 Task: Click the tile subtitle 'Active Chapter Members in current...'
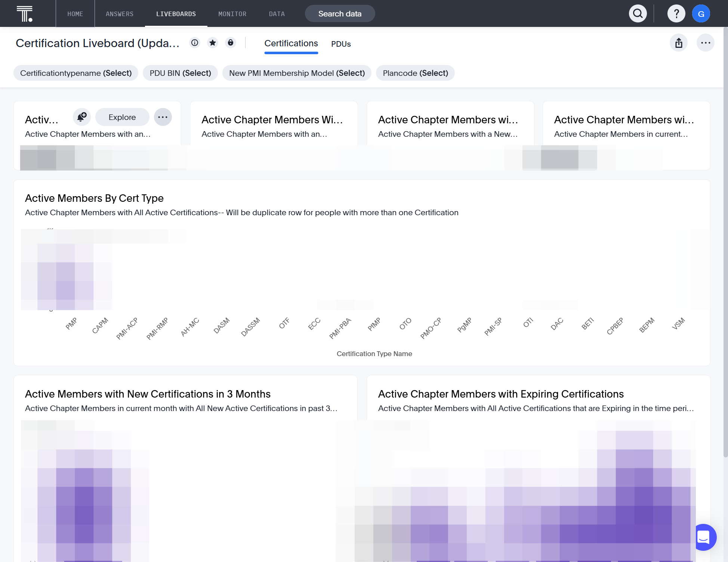pos(621,134)
